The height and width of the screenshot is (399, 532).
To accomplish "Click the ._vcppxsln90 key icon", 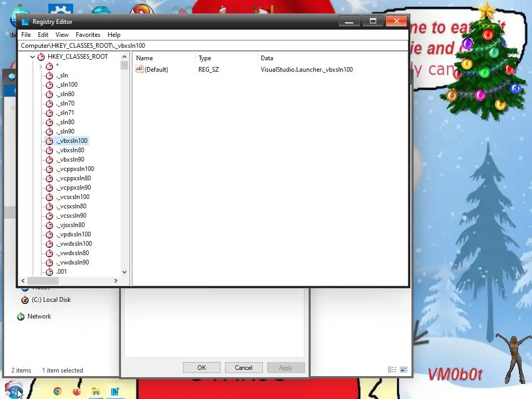I will (49, 188).
